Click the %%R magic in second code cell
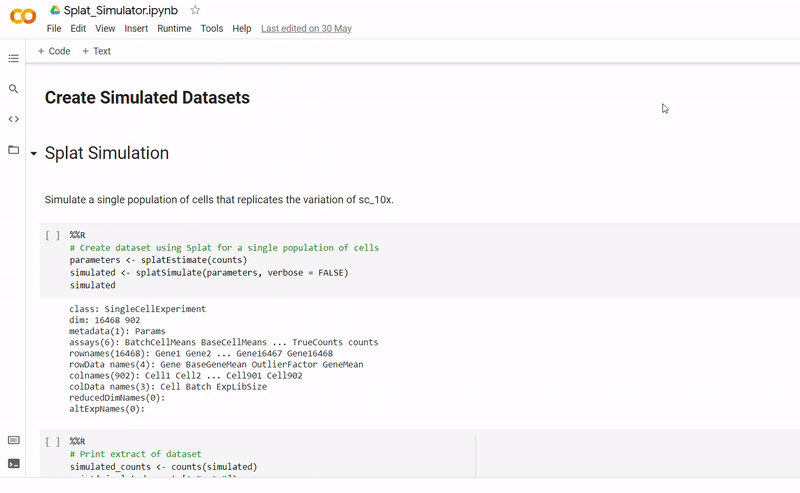The image size is (800, 493). pos(78,441)
